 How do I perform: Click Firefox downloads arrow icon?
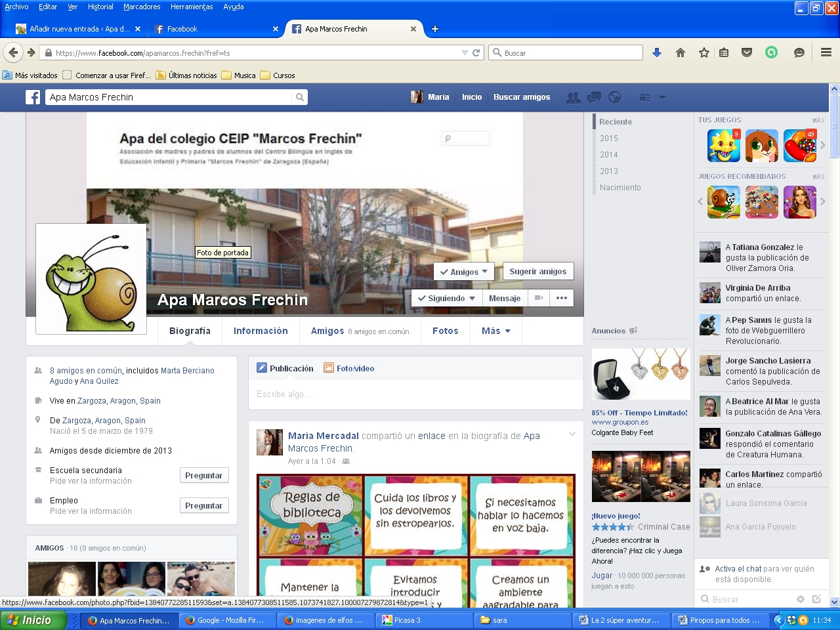(x=657, y=52)
